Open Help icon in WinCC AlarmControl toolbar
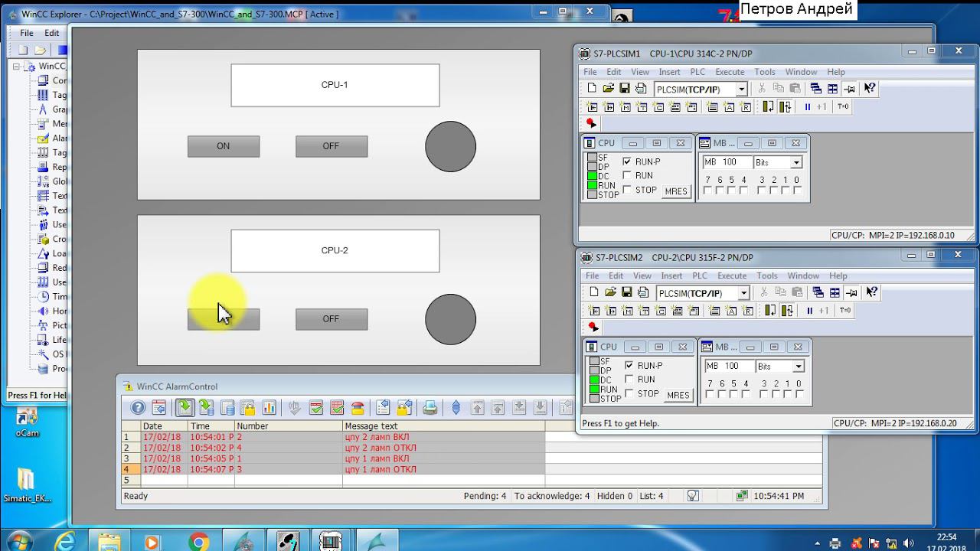The height and width of the screenshot is (551, 980). point(138,408)
